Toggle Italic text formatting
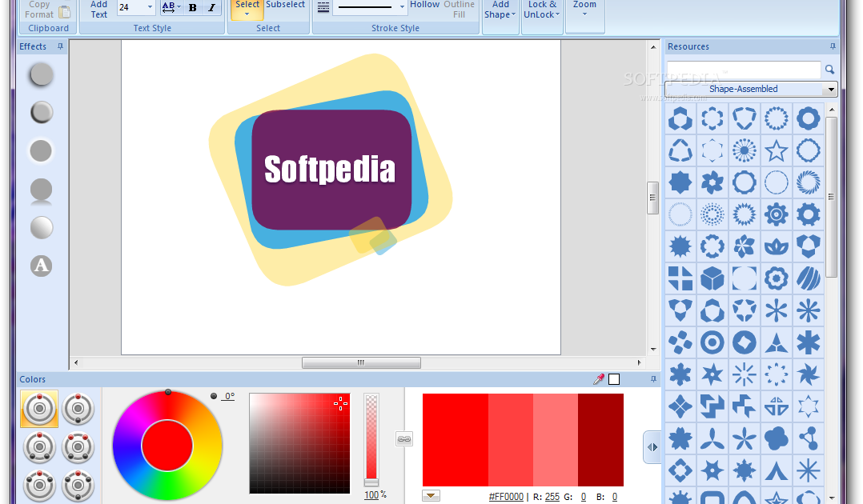This screenshot has height=504, width=863. [x=212, y=8]
